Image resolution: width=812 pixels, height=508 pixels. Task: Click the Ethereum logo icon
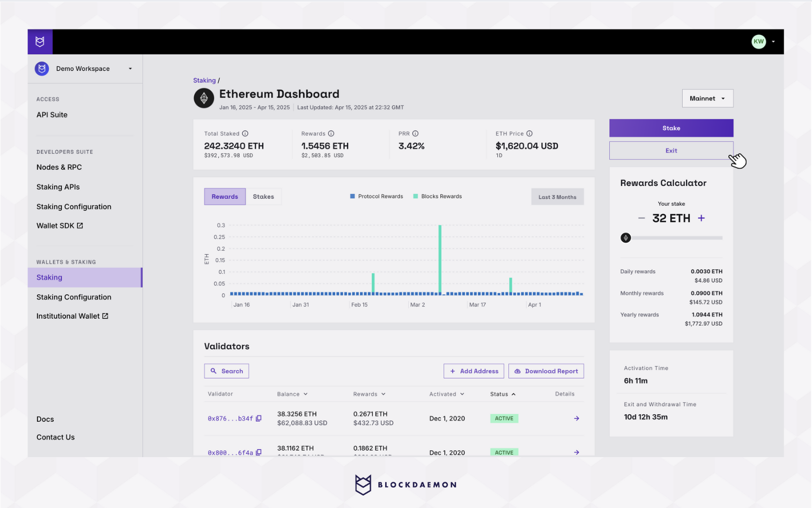[x=204, y=98]
